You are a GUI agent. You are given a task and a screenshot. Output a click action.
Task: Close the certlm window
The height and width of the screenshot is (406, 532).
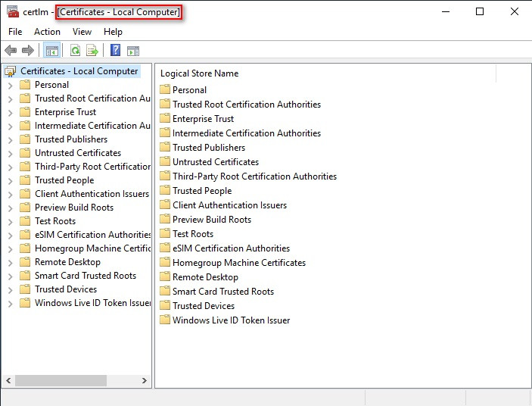tap(515, 11)
